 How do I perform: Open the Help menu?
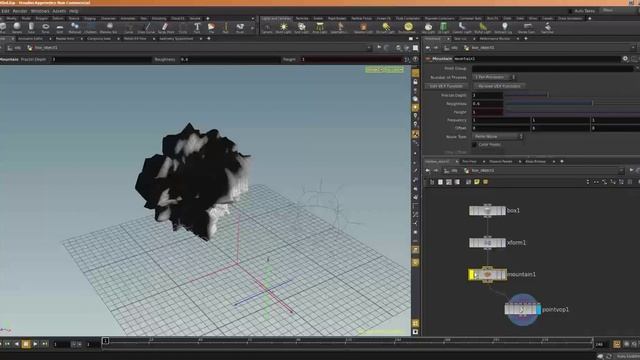pyautogui.click(x=74, y=11)
